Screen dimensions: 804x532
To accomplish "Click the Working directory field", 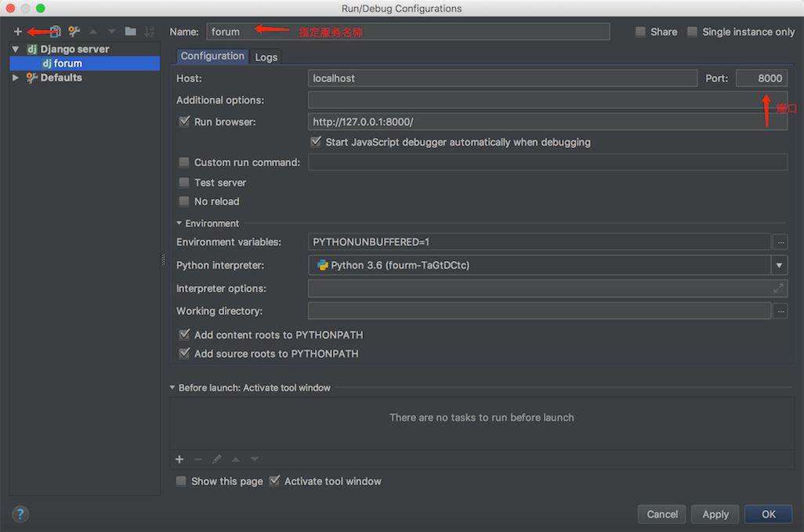I will tap(539, 311).
